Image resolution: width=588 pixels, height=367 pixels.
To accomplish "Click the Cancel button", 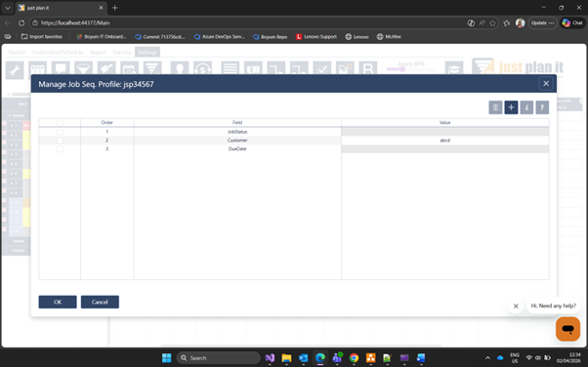I will [x=100, y=302].
